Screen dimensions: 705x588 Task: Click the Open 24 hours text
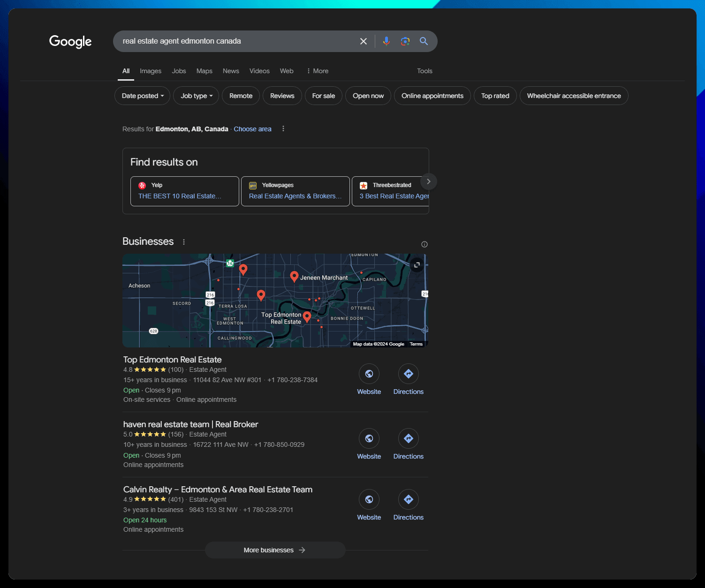tap(145, 520)
